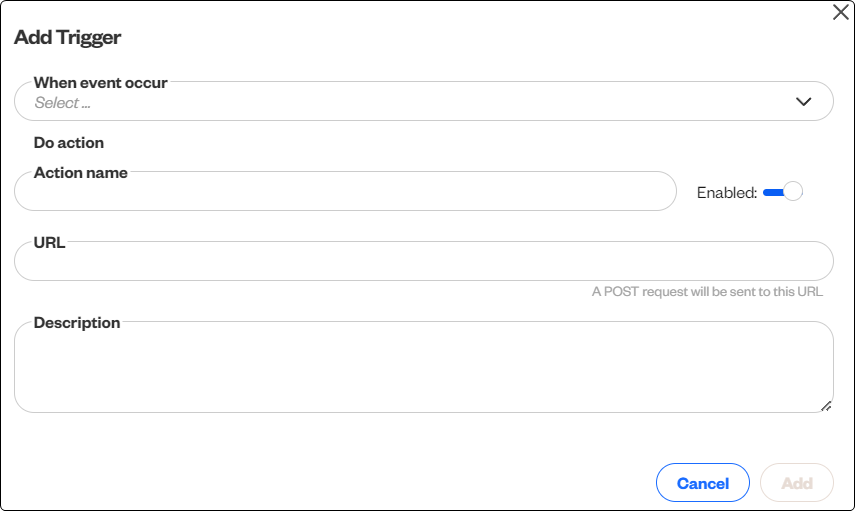Click the "Enabled:" label text

point(727,193)
